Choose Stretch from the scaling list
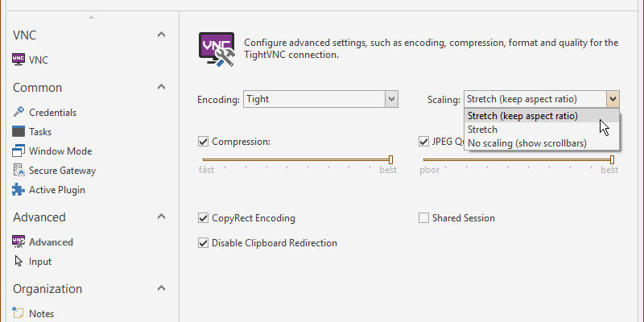This screenshot has height=322, width=644. click(483, 130)
